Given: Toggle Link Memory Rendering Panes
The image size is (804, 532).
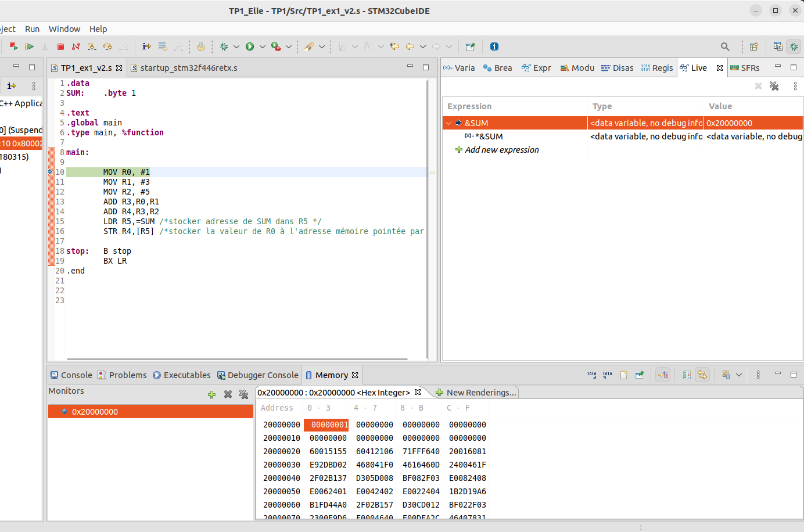Looking at the screenshot, I should pyautogui.click(x=702, y=375).
